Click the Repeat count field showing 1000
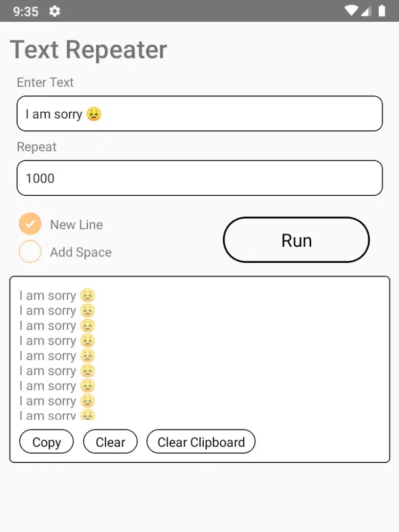 coord(199,178)
